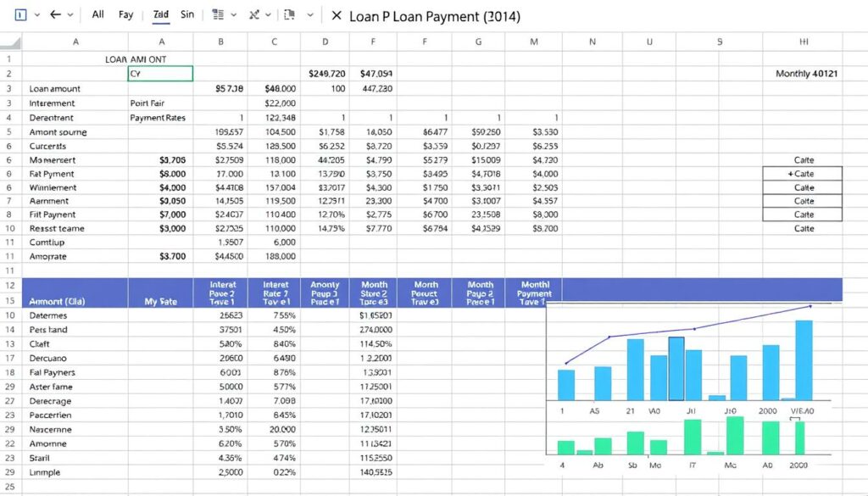
Task: Select column C header
Action: pyautogui.click(x=274, y=42)
